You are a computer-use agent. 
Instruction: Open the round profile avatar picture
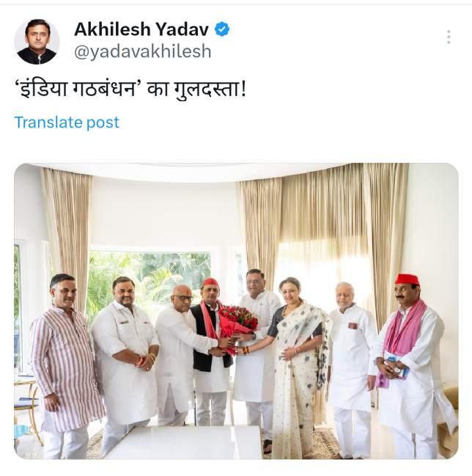coord(37,41)
